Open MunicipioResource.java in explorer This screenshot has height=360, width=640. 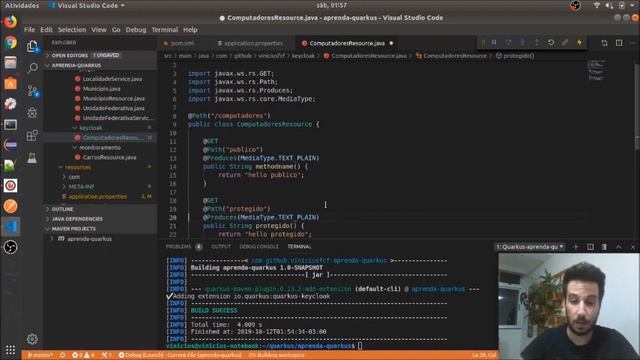(113, 98)
